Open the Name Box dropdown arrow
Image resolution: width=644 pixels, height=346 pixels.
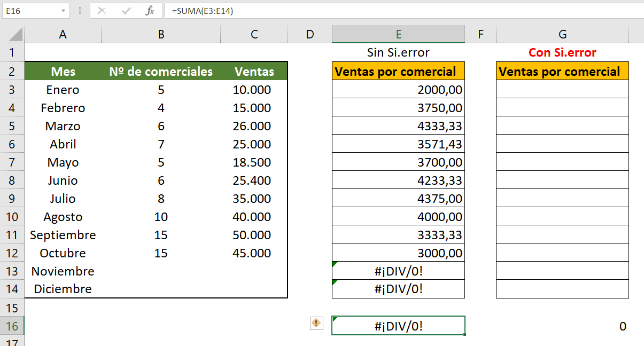tap(64, 11)
